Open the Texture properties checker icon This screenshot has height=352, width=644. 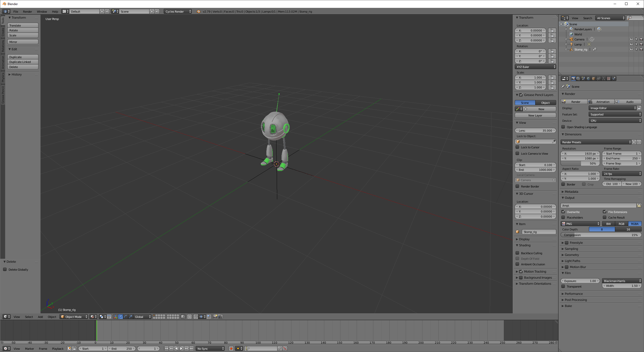tap(609, 79)
